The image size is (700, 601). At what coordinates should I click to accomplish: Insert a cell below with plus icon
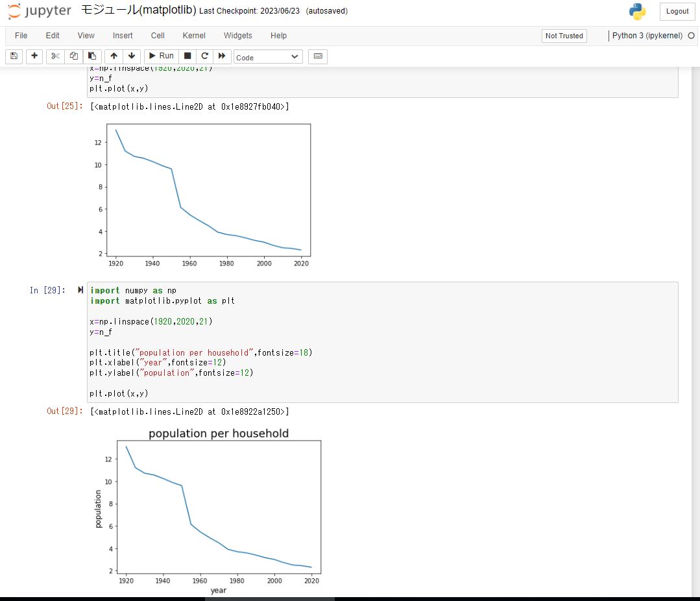(34, 56)
